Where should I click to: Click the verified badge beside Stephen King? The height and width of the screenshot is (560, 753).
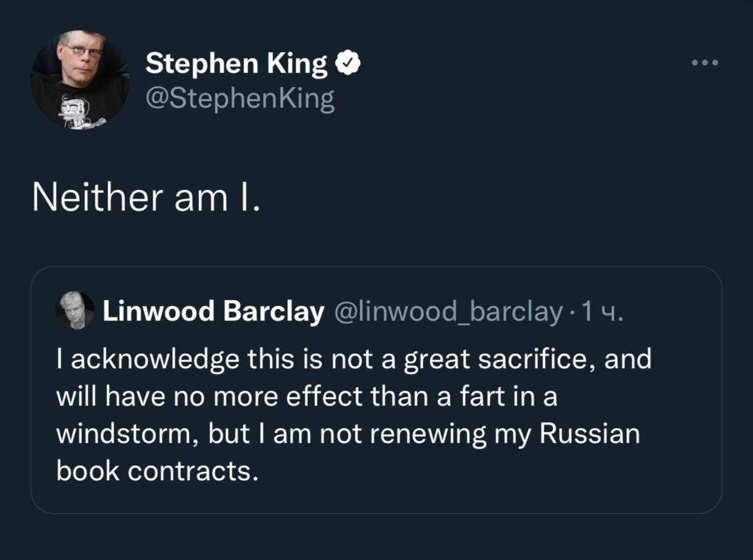point(347,64)
